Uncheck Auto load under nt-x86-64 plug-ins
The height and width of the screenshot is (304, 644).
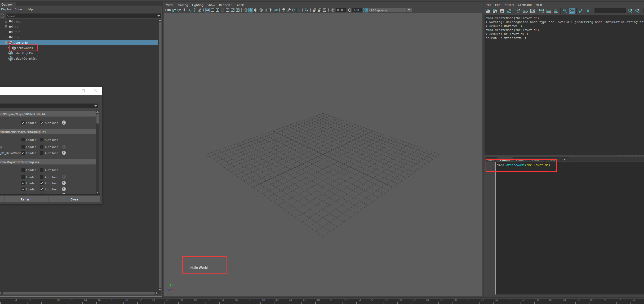coord(42,123)
